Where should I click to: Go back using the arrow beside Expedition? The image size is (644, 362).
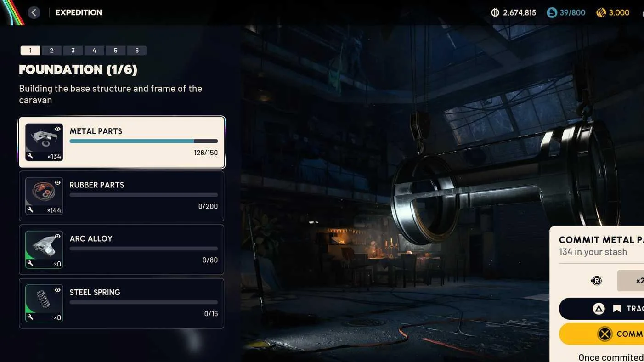tap(34, 12)
